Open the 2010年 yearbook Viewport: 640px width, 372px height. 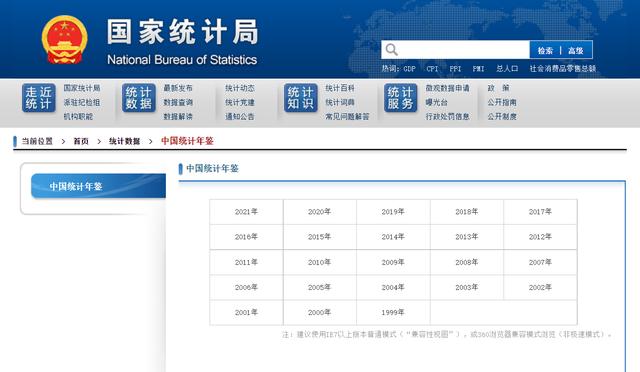320,262
